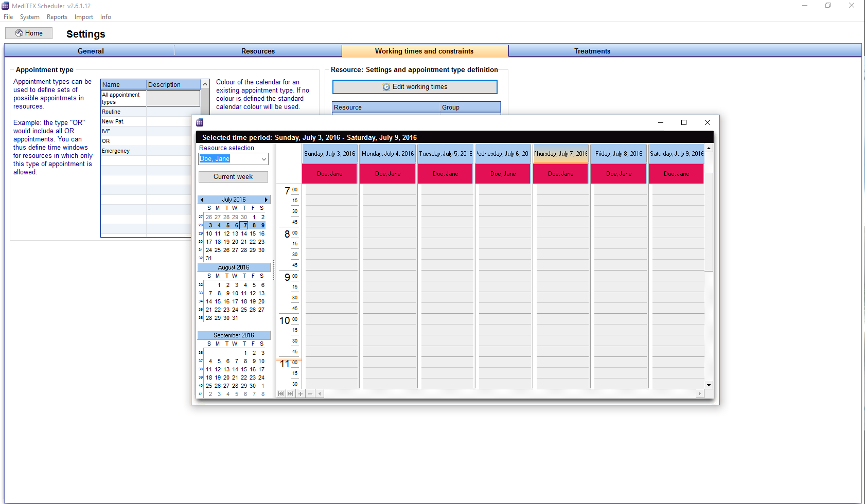865x504 pixels.
Task: Close the scheduler popup window
Action: (708, 122)
